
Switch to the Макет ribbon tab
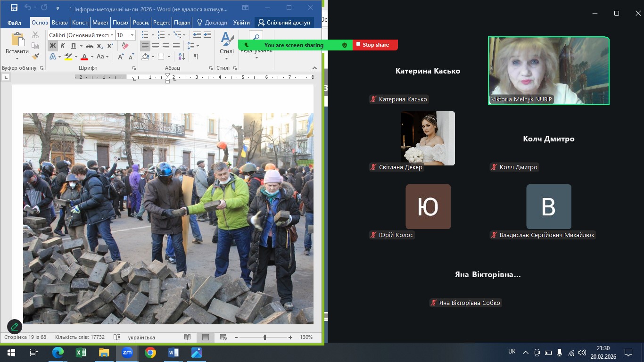tap(100, 23)
